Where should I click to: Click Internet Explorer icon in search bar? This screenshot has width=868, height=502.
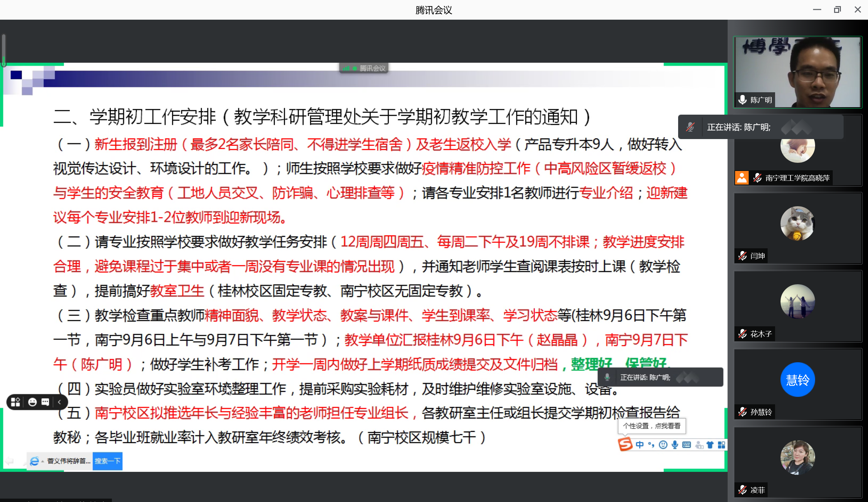point(34,461)
